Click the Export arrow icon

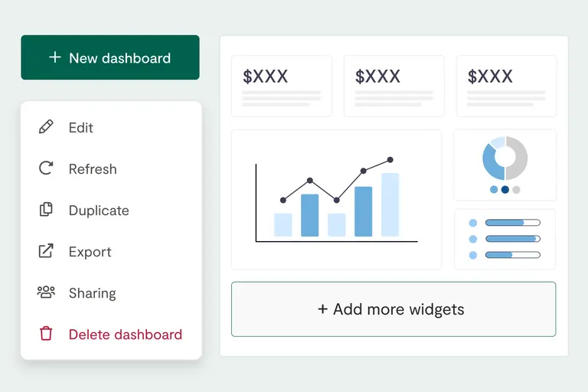(46, 251)
